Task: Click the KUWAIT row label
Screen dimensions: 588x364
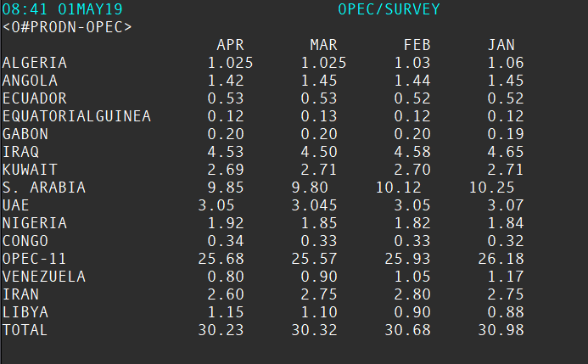Action: pos(30,170)
